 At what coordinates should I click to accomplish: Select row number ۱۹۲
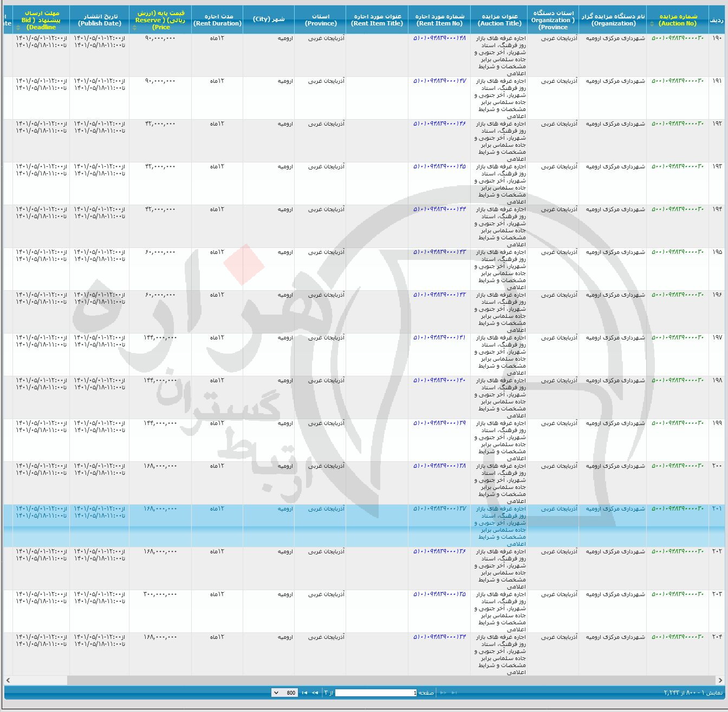tap(717, 124)
